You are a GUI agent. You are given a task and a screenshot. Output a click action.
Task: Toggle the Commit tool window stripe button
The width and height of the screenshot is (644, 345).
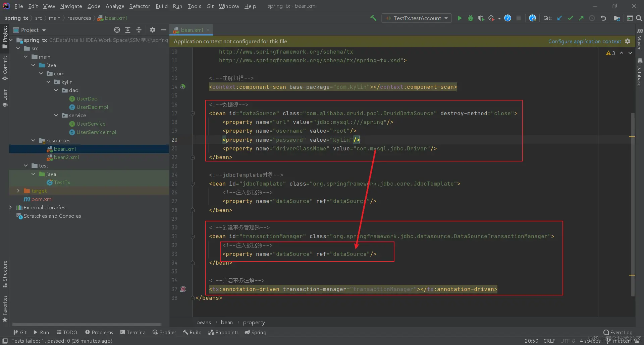(5, 68)
